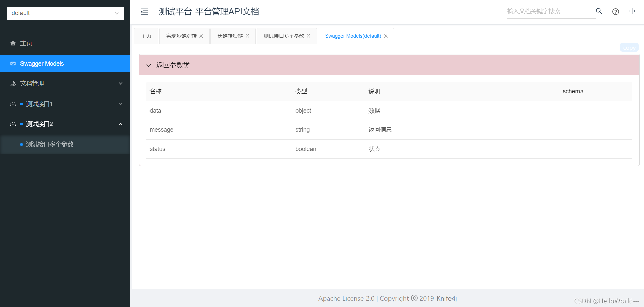The image size is (644, 307).
Task: Click the copy button
Action: pyautogui.click(x=629, y=48)
